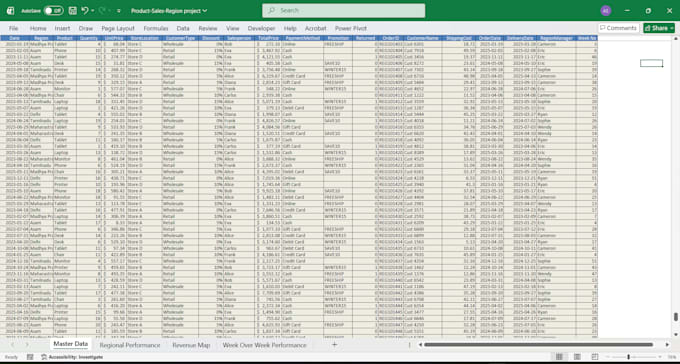Screen dimensions: 680x364
Task: Select the PaymentMethod column header cell
Action: tap(302, 38)
